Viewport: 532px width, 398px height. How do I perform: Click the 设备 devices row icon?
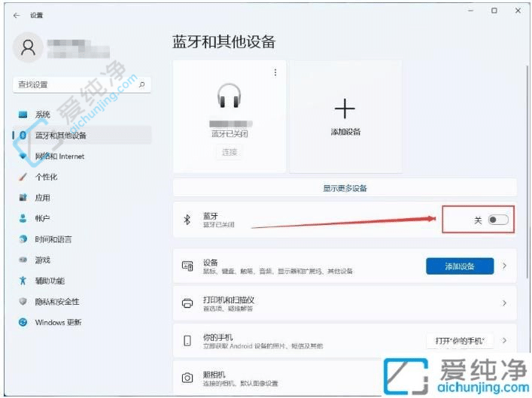pyautogui.click(x=187, y=266)
